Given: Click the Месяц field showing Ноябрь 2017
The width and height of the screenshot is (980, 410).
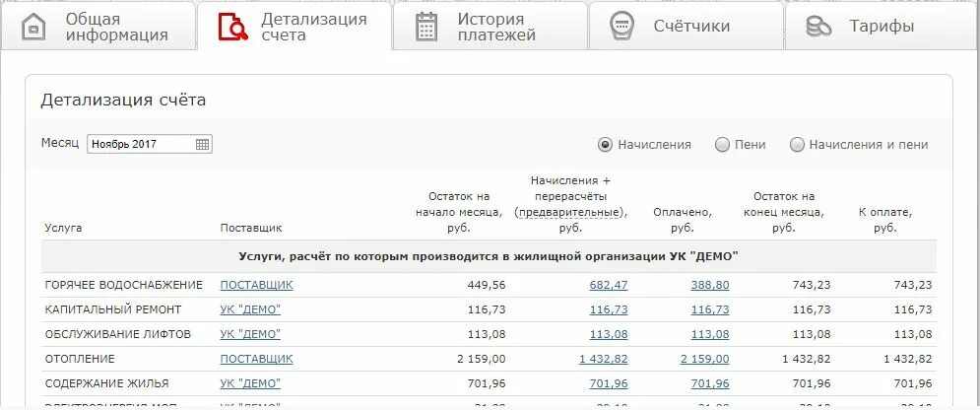Looking at the screenshot, I should pyautogui.click(x=150, y=144).
